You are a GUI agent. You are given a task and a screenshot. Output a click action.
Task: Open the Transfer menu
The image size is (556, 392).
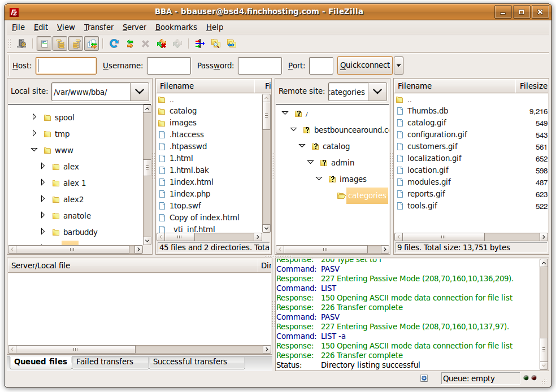coord(98,27)
